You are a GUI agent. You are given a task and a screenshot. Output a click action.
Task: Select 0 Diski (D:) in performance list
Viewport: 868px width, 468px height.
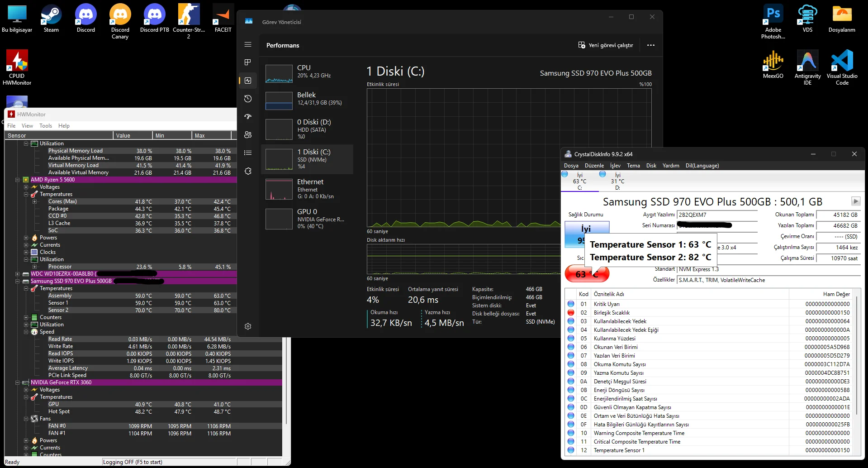[x=307, y=129]
